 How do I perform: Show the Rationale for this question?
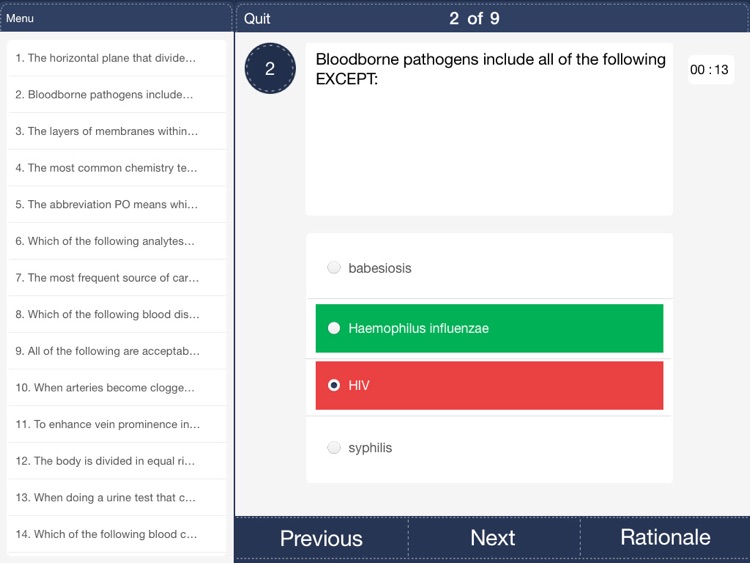click(665, 537)
